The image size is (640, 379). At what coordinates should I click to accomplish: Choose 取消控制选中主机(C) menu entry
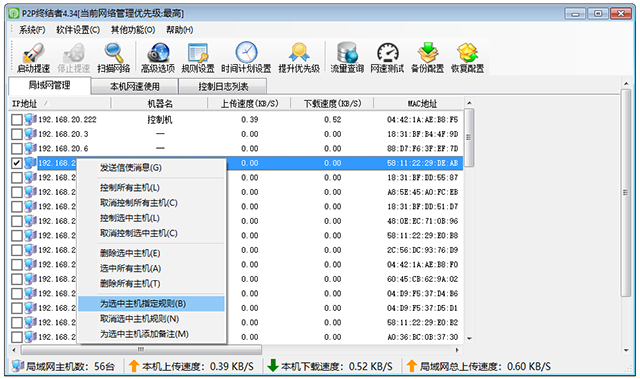pos(151,233)
